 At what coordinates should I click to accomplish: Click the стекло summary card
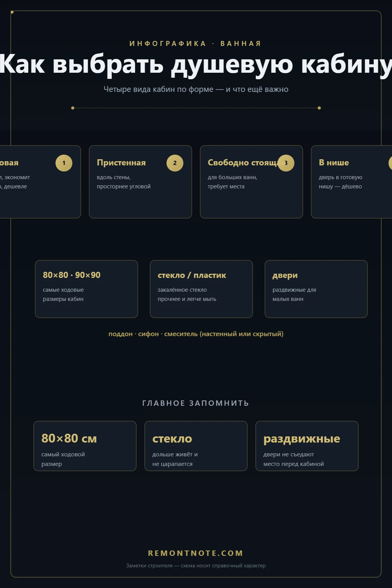pyautogui.click(x=196, y=446)
